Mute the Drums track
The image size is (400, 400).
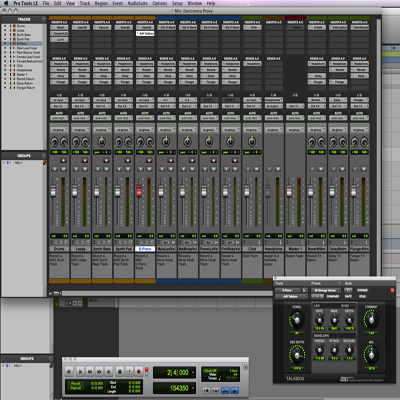63,169
